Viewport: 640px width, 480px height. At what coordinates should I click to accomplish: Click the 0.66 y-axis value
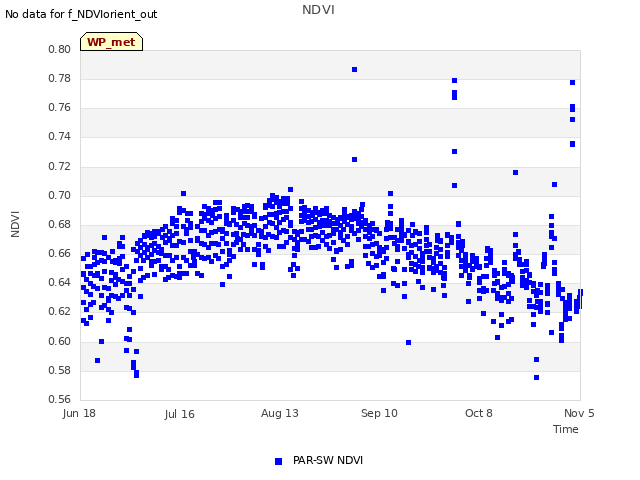60,253
